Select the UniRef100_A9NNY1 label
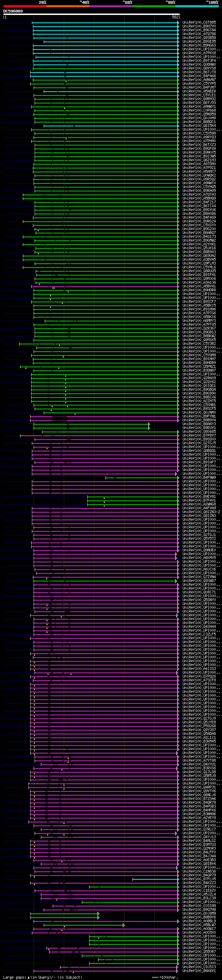This screenshot has width=222, height=980. click(199, 106)
